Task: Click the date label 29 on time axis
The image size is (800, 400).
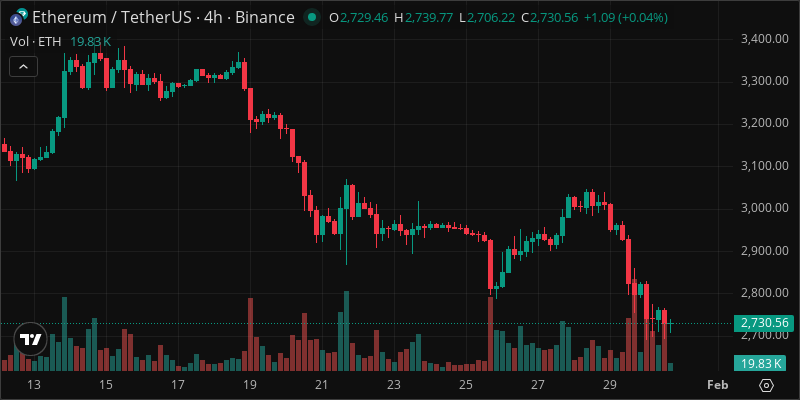Action: click(610, 384)
